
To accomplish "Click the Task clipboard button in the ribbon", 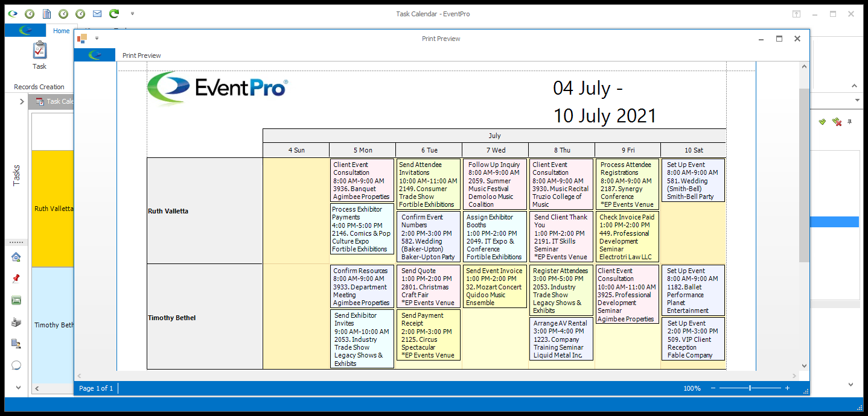I will (39, 55).
